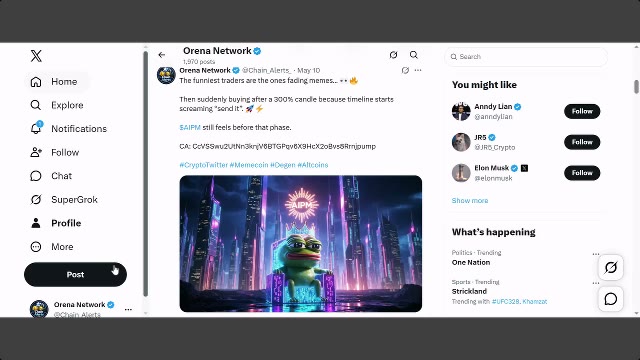Click Show more under You might like
Viewport: 640px width, 360px height.
click(x=470, y=200)
